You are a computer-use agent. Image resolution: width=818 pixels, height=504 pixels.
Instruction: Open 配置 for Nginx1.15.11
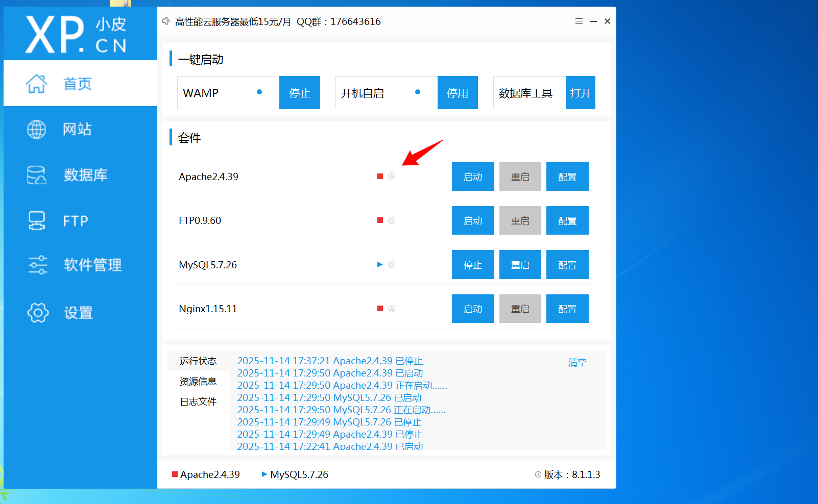(x=567, y=309)
